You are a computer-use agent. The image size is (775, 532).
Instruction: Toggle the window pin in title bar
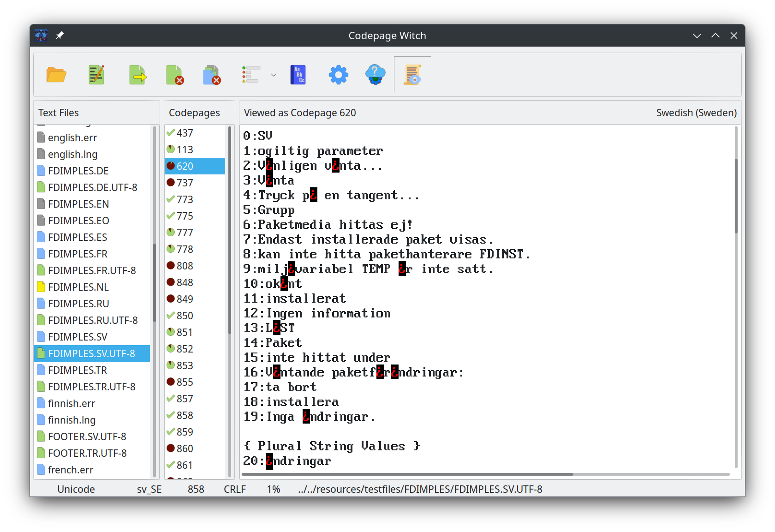pyautogui.click(x=60, y=36)
